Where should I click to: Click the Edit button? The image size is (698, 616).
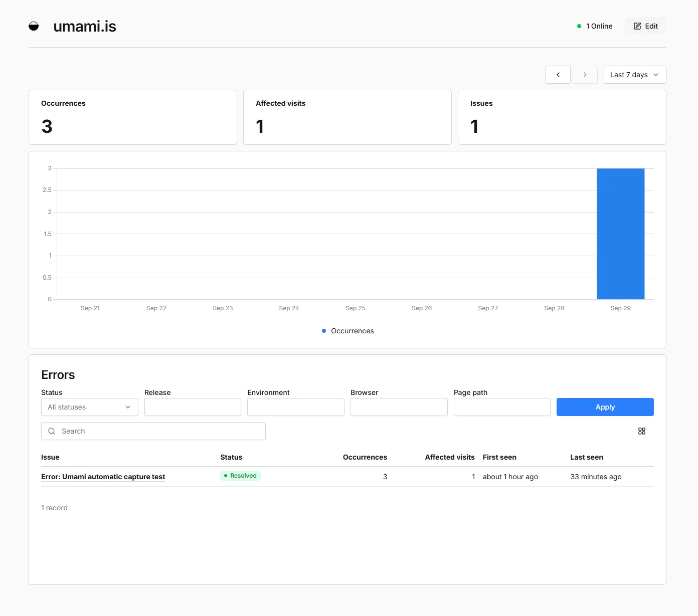pyautogui.click(x=646, y=26)
